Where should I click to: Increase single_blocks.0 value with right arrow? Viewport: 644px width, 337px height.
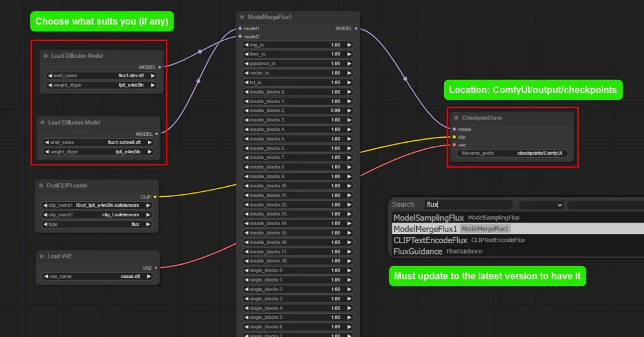pos(349,270)
